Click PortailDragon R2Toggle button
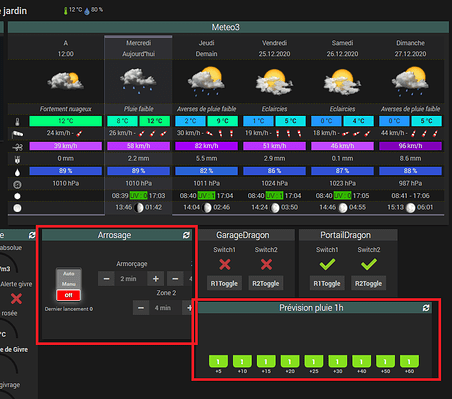Viewport: 452px width, 399px height. 368,284
